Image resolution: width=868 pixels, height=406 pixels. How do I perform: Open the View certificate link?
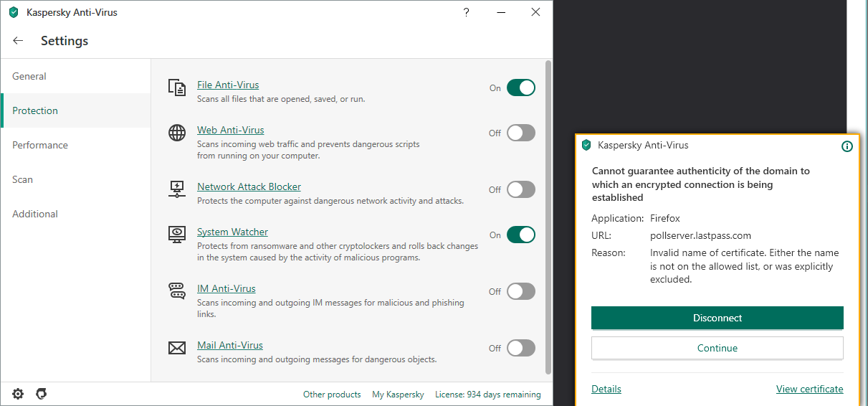810,389
